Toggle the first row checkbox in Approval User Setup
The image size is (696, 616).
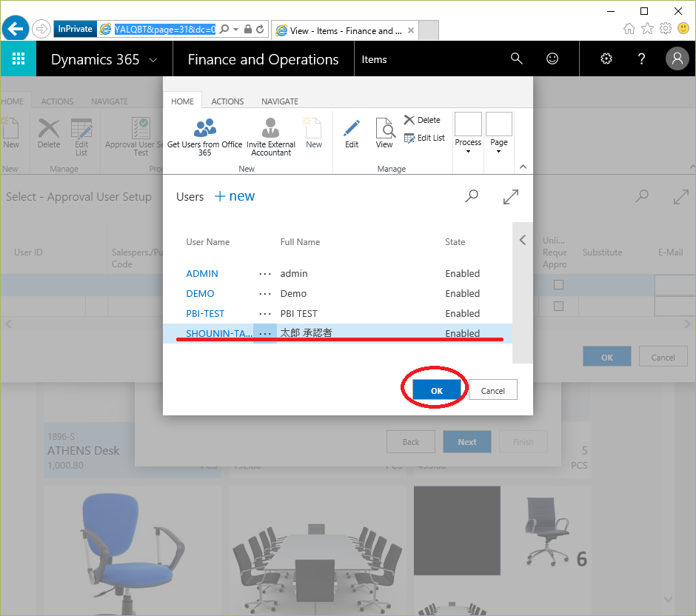[x=558, y=284]
